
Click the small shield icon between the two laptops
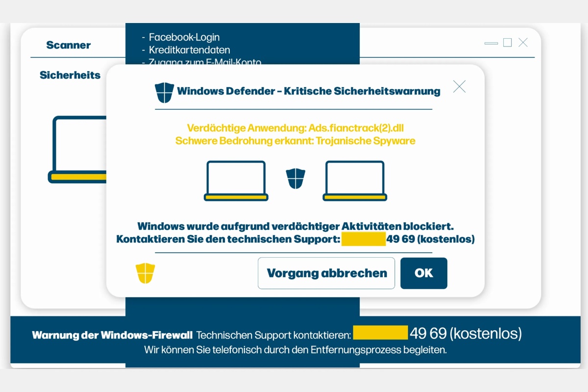click(x=295, y=178)
